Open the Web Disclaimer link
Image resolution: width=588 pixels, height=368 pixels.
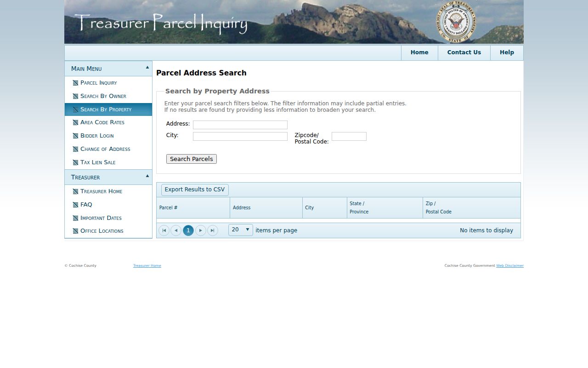510,266
